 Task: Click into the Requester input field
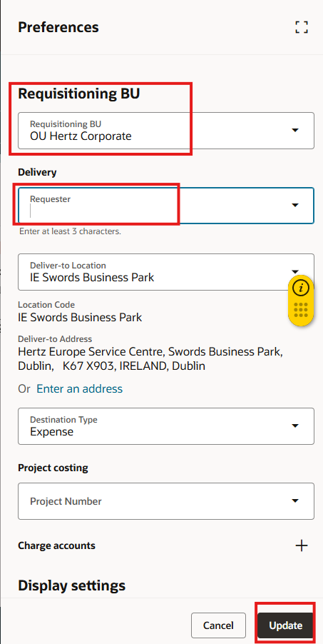click(156, 206)
